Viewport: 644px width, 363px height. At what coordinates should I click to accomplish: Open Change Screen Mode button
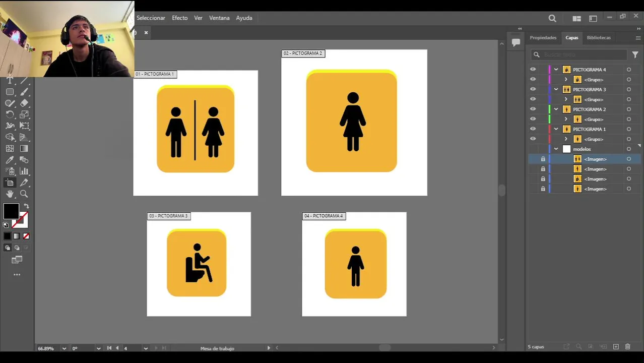[x=17, y=260]
